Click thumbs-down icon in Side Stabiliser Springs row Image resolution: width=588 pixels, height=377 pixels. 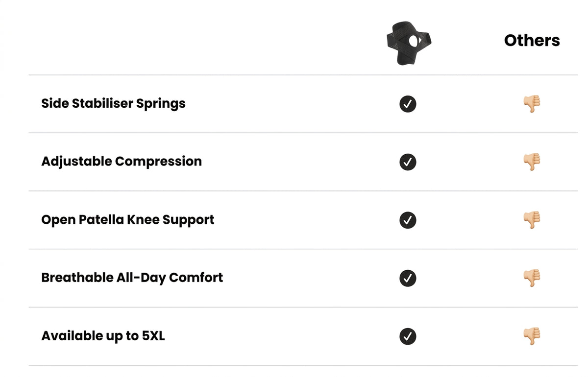pos(532,104)
